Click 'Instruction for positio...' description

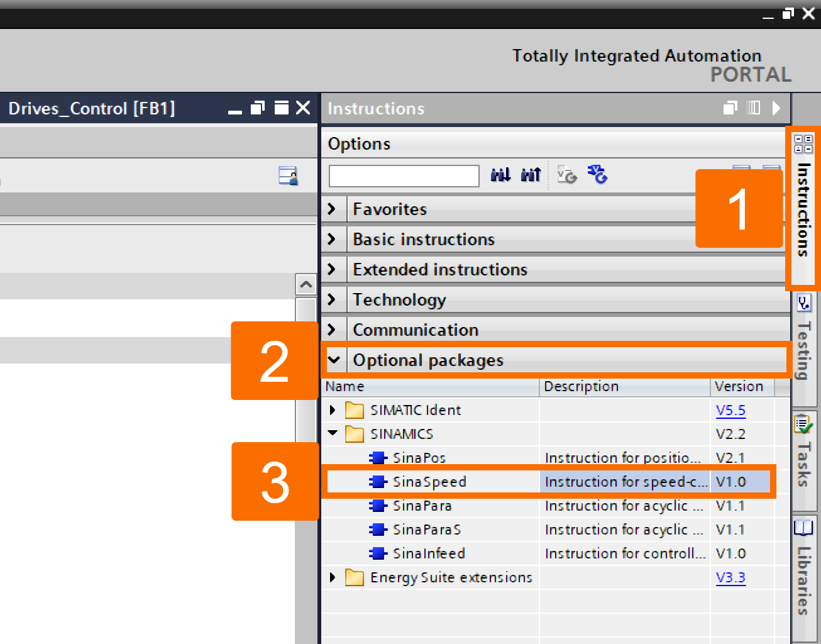click(x=622, y=458)
